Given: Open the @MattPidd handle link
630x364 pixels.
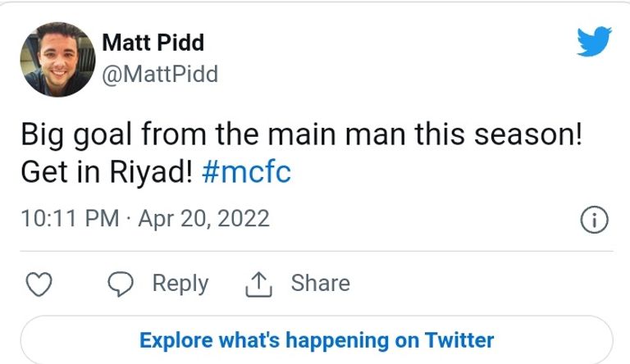Looking at the screenshot, I should coord(160,74).
